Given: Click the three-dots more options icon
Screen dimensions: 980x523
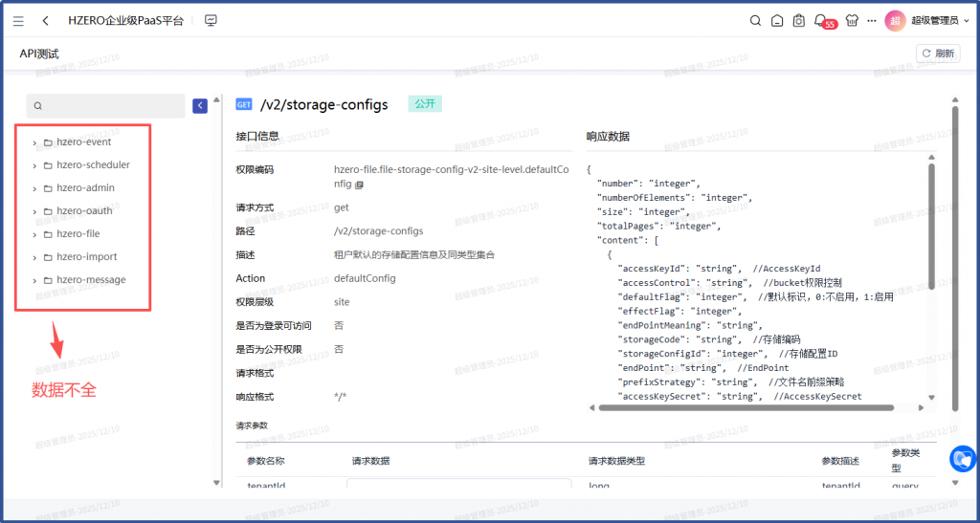Looking at the screenshot, I should coord(871,20).
